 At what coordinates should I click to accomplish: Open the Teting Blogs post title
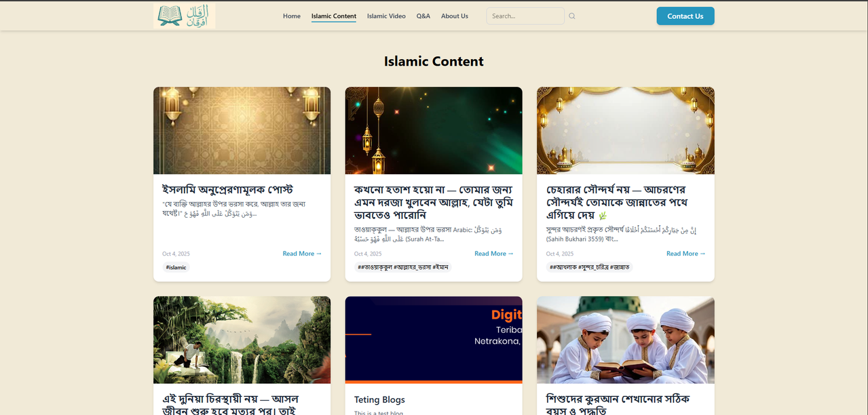(x=379, y=399)
